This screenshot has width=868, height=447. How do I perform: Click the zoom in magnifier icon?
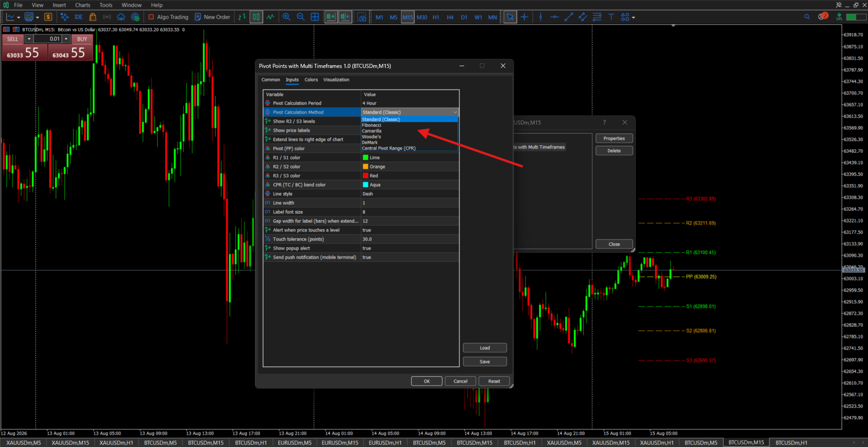pos(287,17)
